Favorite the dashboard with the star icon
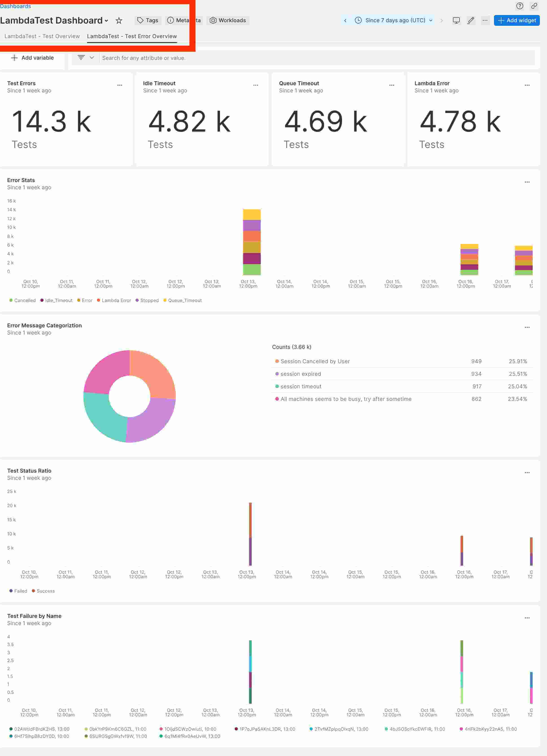The width and height of the screenshot is (547, 756). (x=119, y=20)
